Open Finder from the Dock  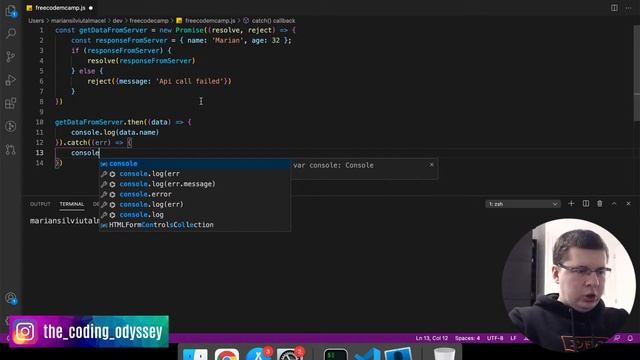[x=195, y=354]
